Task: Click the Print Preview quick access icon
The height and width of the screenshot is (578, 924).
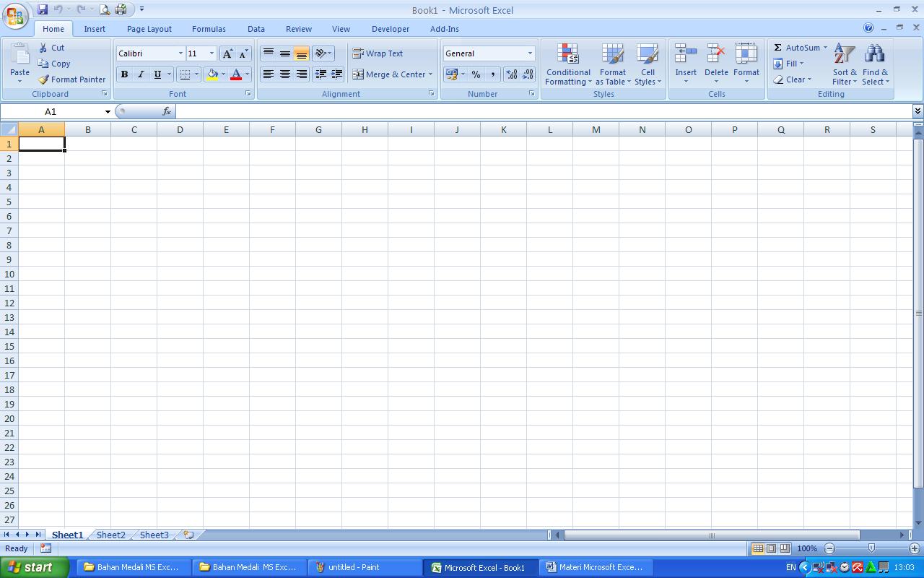Action: click(105, 9)
